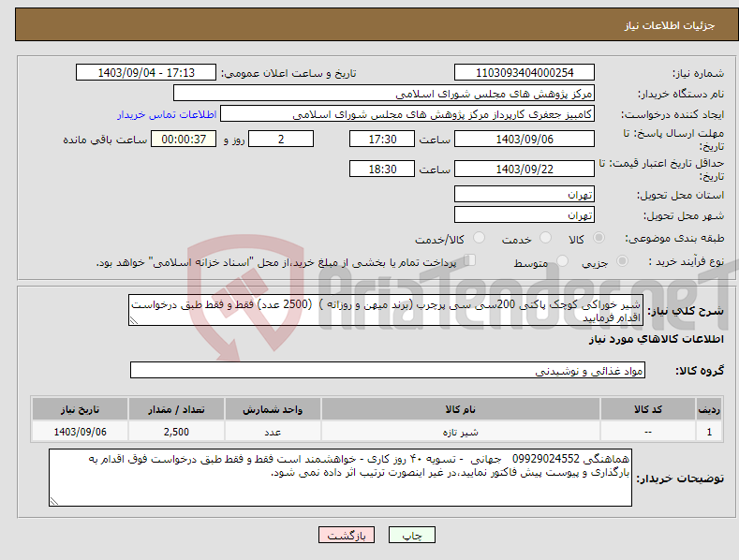Select the جزیی purchase type radio
The height and width of the screenshot is (560, 739).
click(x=622, y=261)
